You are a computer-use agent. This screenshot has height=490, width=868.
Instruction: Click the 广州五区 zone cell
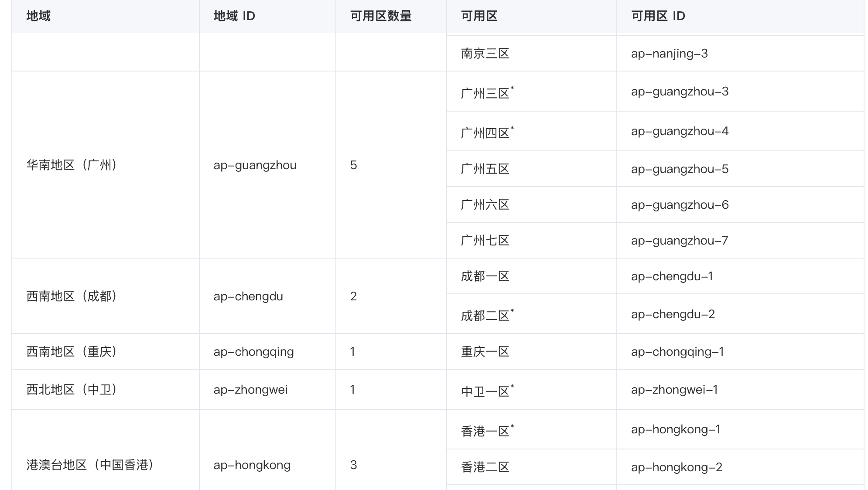click(x=532, y=169)
